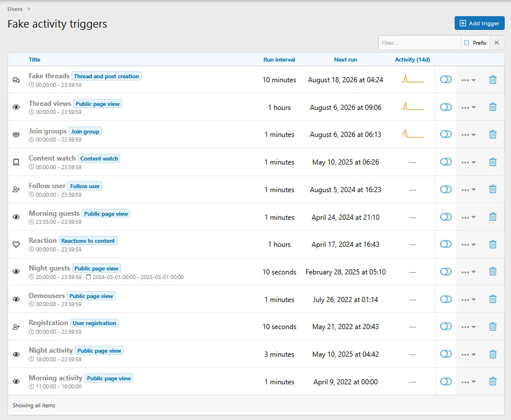
Task: Delete the Night guests trigger
Action: (493, 272)
